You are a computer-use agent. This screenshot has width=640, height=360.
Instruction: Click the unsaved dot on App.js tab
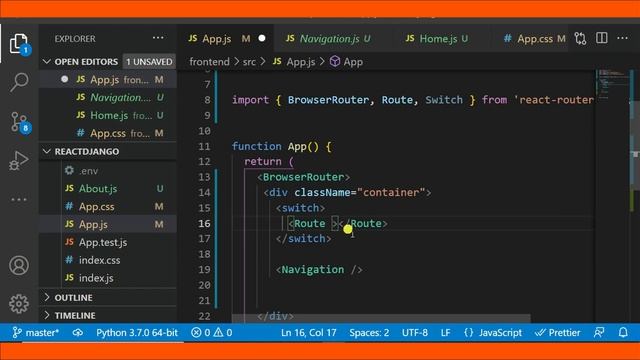point(262,38)
